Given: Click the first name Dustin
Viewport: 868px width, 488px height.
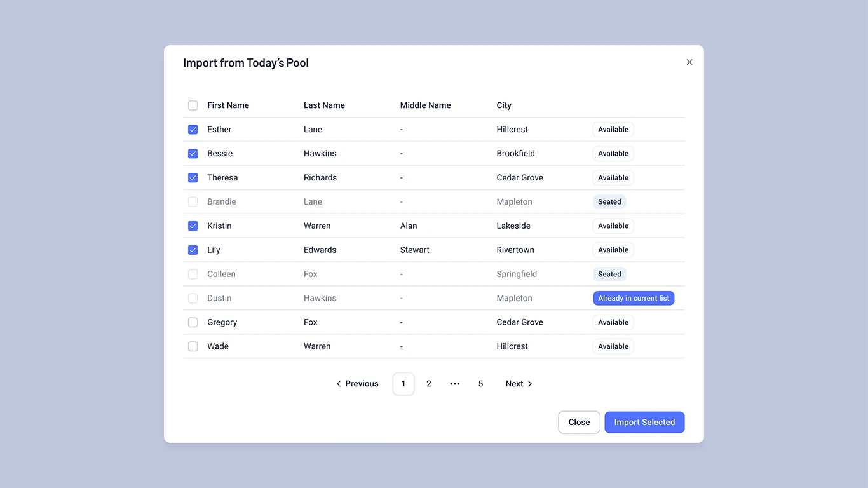Looking at the screenshot, I should tap(219, 299).
